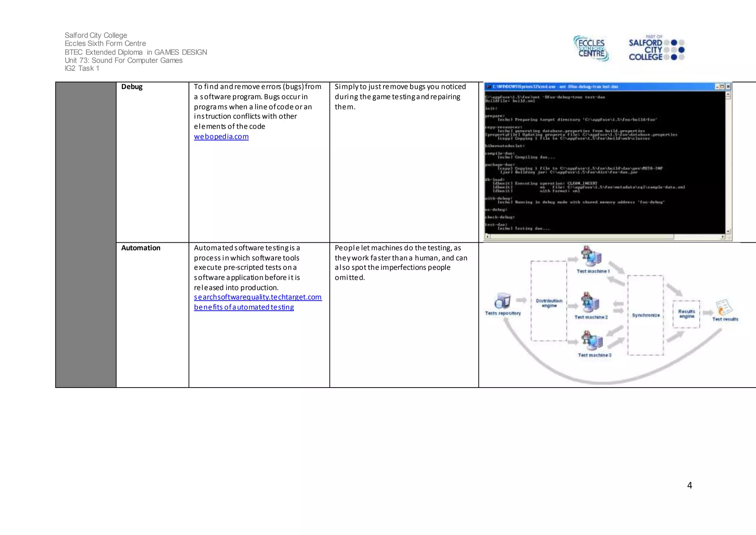
Task: Click the Test machine 2 icon
Action: (591, 302)
